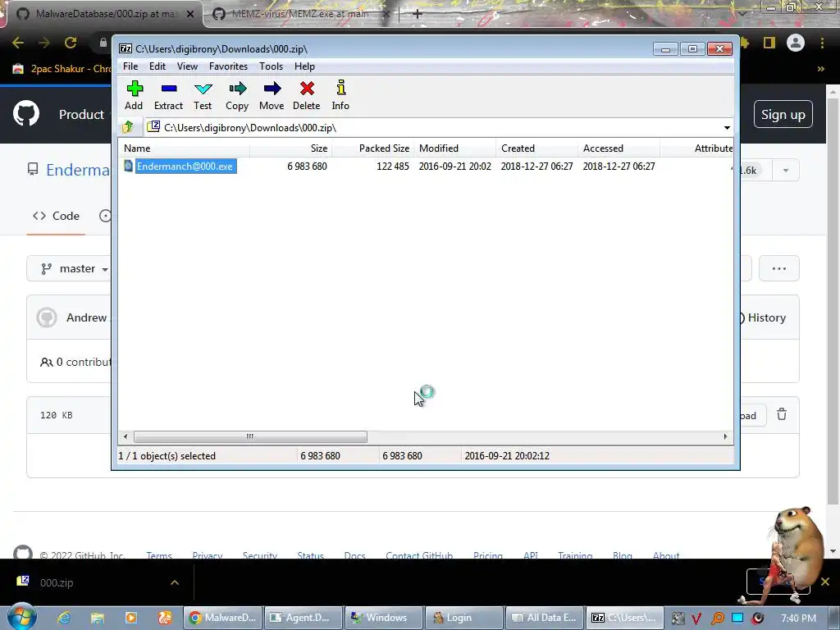Click the 6 983 680 size cell
The width and height of the screenshot is (840, 630).
(x=307, y=166)
